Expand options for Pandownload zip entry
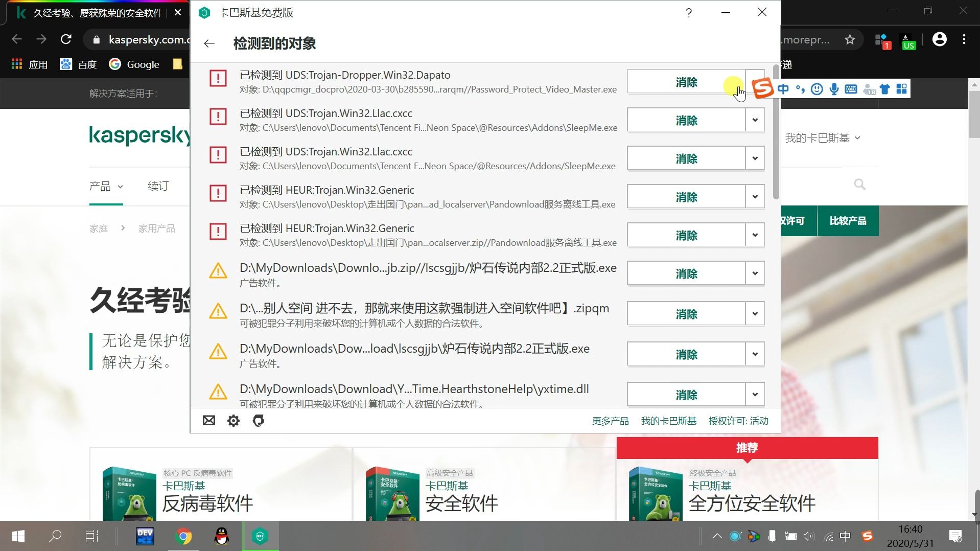Image resolution: width=980 pixels, height=551 pixels. click(x=755, y=235)
